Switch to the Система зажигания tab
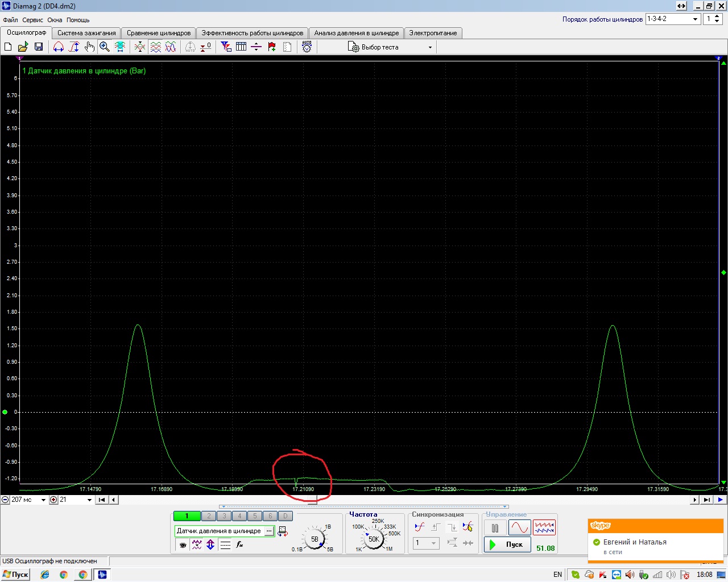728x582 pixels. click(86, 33)
